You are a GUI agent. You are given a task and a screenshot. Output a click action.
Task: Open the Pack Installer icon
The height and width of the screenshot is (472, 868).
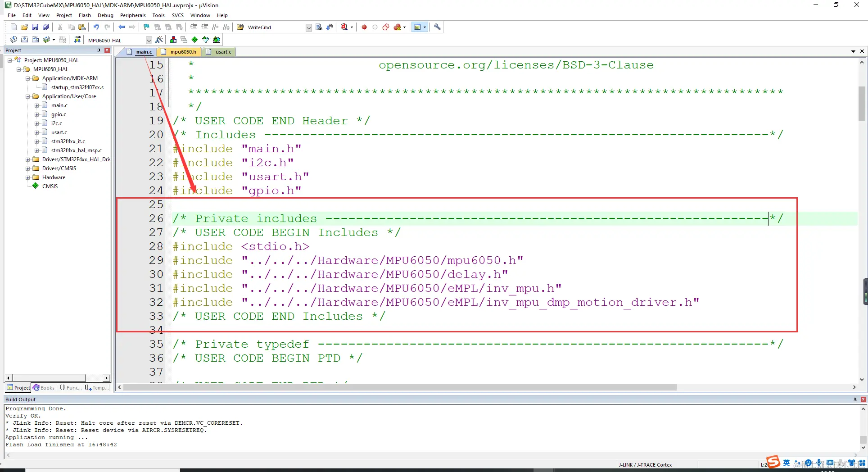pyautogui.click(x=217, y=40)
